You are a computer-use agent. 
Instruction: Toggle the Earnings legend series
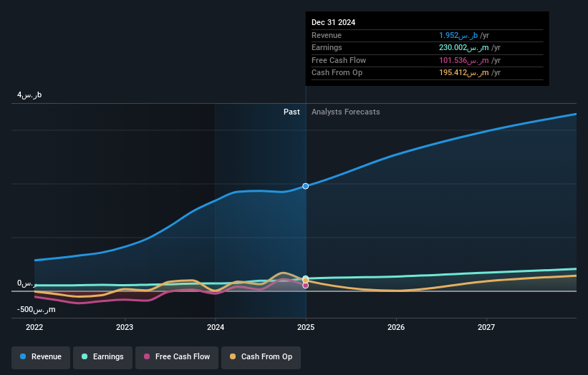click(x=102, y=356)
